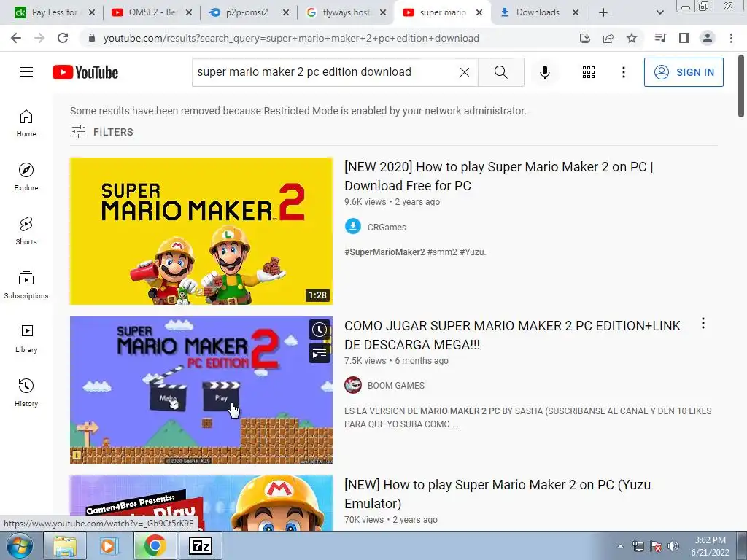
Task: Open the Gamen4Bros Yuzu video thumbnail
Action: click(201, 503)
